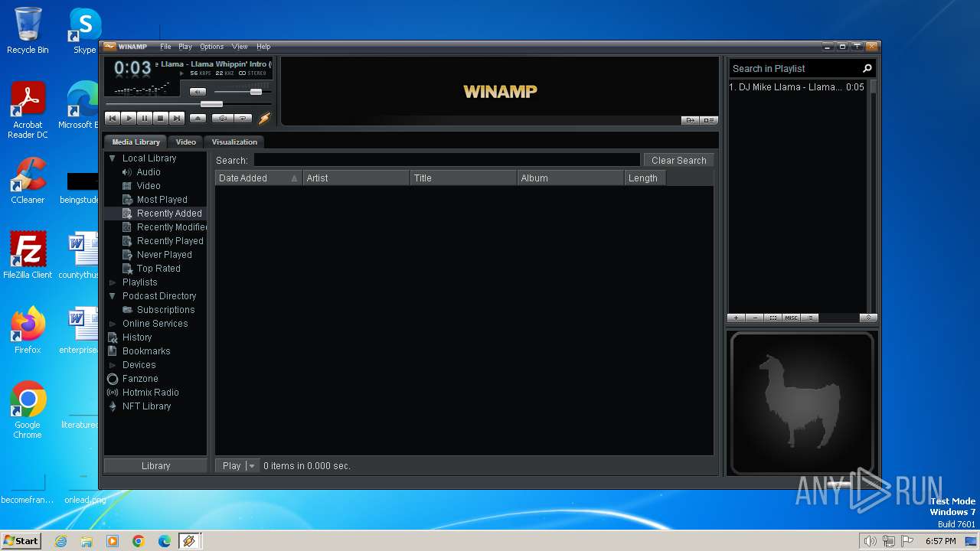The image size is (980, 551).
Task: Open the Play menu
Action: [x=185, y=47]
